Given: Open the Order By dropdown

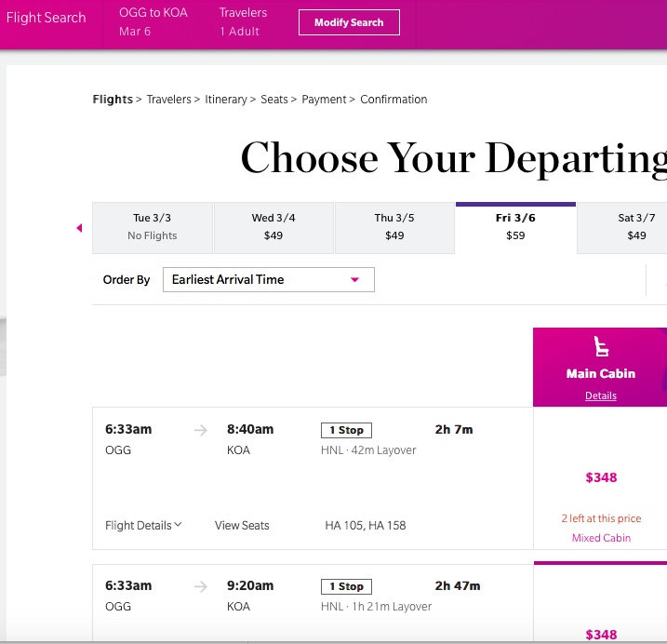Looking at the screenshot, I should pos(269,279).
